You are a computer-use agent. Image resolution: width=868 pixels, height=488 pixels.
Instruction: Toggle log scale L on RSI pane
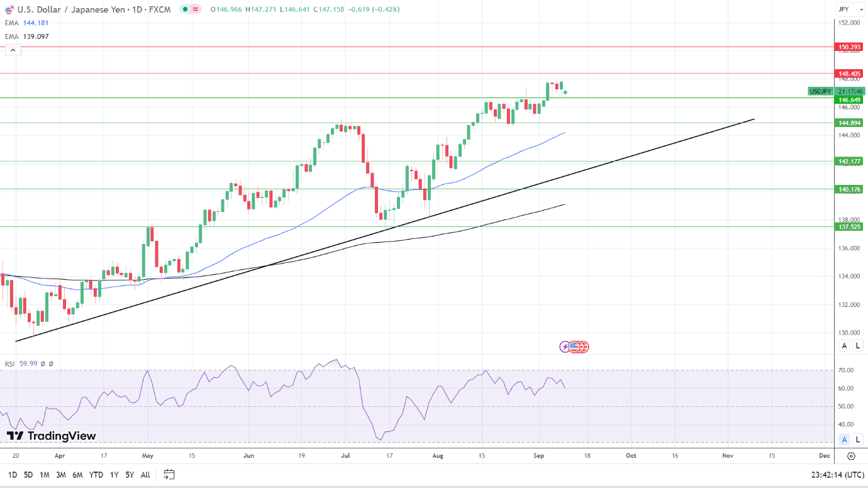858,439
